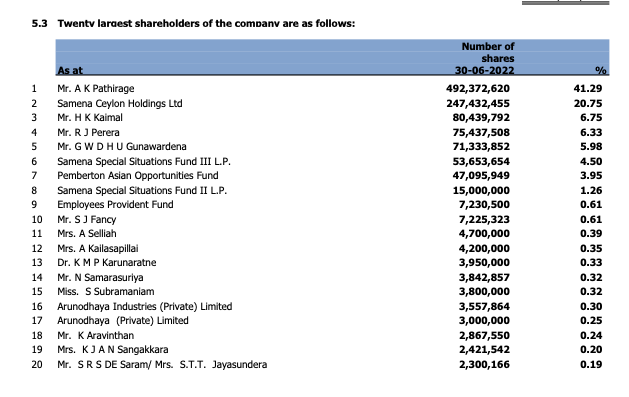Click percentage 5.98
This screenshot has width=629, height=397.
[x=591, y=147]
